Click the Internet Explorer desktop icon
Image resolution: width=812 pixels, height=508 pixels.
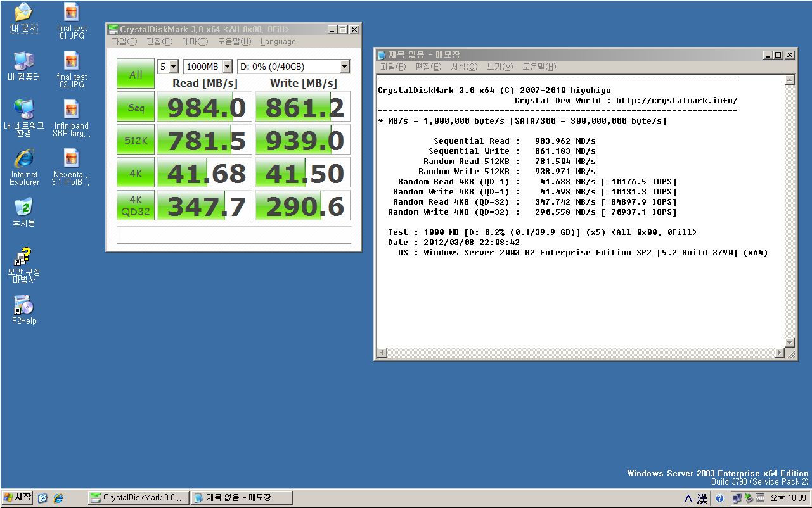coord(24,167)
